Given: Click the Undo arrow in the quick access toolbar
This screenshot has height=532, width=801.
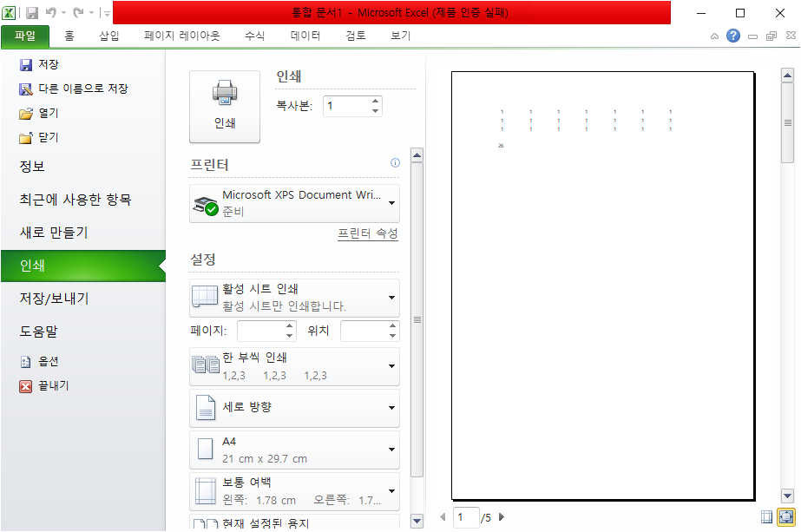Looking at the screenshot, I should tap(50, 13).
